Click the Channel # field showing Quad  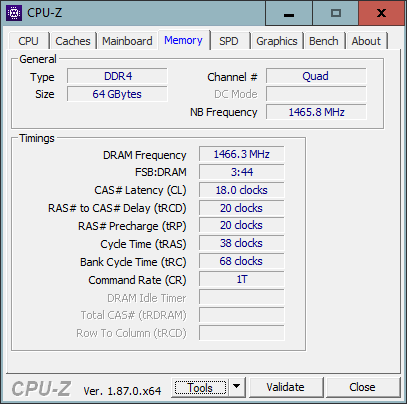(x=316, y=76)
